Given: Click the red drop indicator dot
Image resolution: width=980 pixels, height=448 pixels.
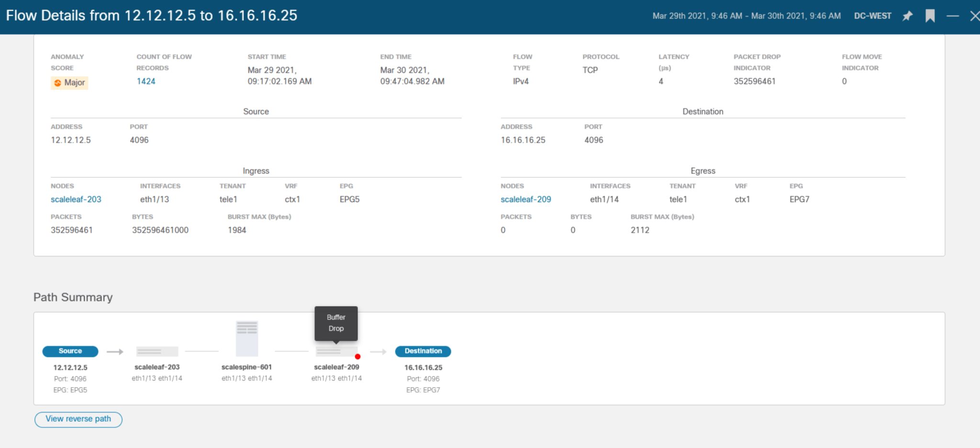Looking at the screenshot, I should pyautogui.click(x=357, y=357).
